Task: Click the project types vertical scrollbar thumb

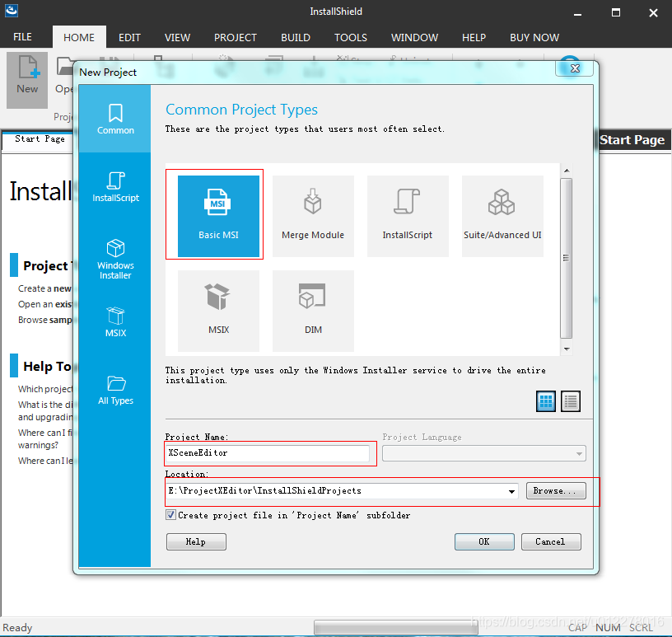Action: pyautogui.click(x=567, y=258)
